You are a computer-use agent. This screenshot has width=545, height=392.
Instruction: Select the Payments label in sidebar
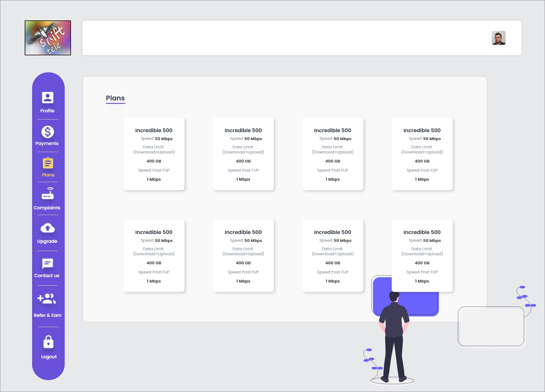(47, 144)
